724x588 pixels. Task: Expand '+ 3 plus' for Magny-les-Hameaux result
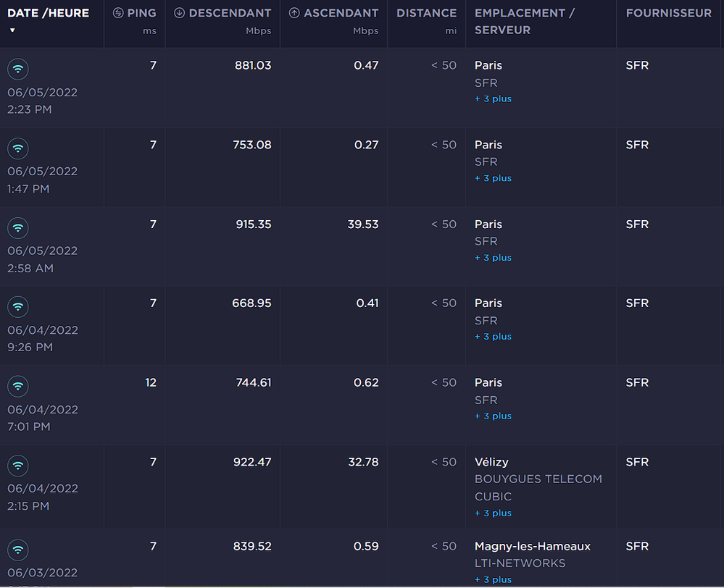[493, 579]
